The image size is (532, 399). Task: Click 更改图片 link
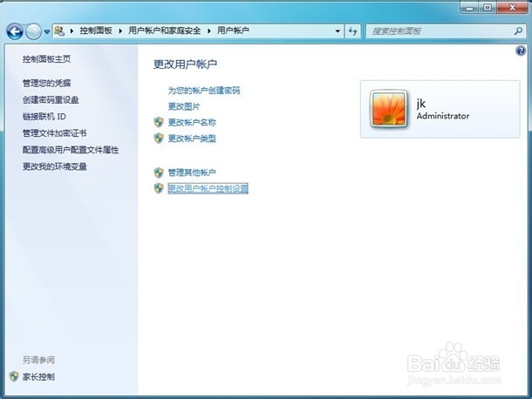click(184, 106)
